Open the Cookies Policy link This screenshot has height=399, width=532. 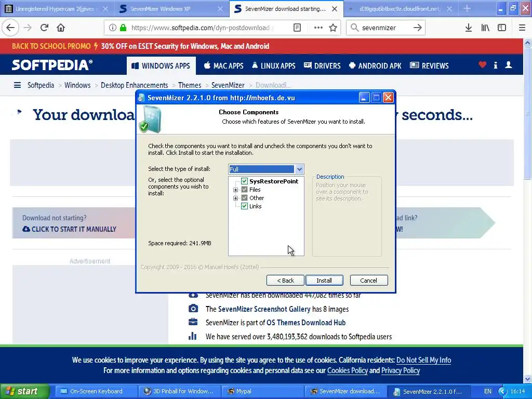348,370
